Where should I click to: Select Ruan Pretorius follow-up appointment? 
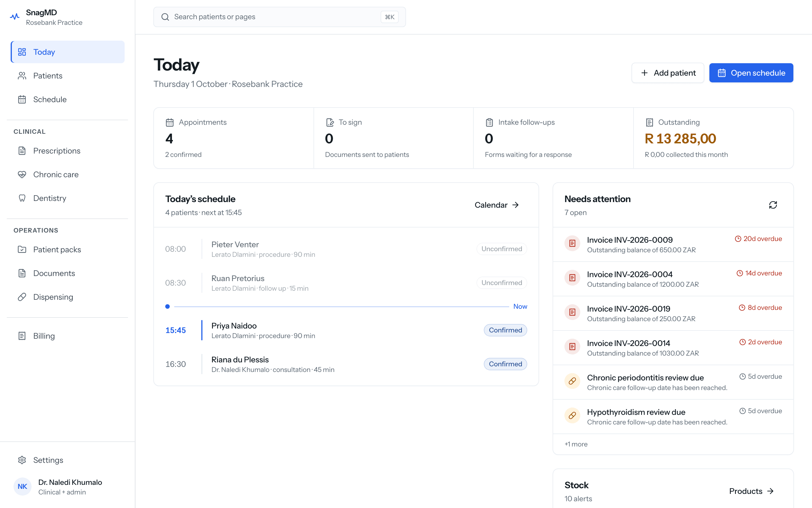[346, 283]
